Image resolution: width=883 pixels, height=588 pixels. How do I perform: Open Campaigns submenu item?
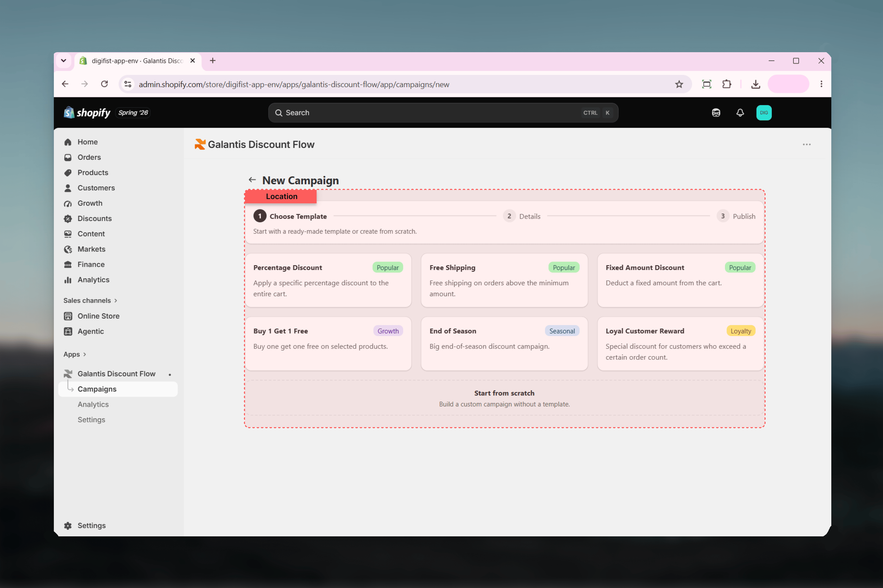pos(118,389)
